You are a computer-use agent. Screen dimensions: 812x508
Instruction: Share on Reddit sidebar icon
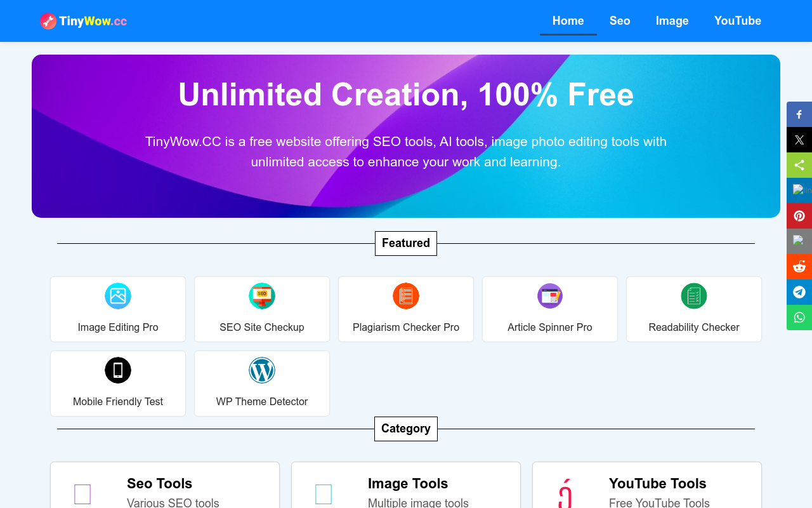pos(799,267)
